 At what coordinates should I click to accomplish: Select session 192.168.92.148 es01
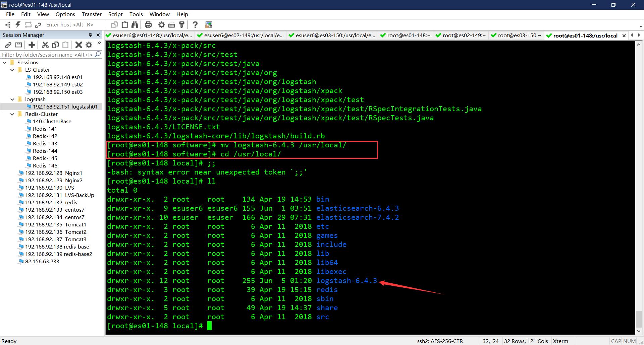[x=58, y=77]
